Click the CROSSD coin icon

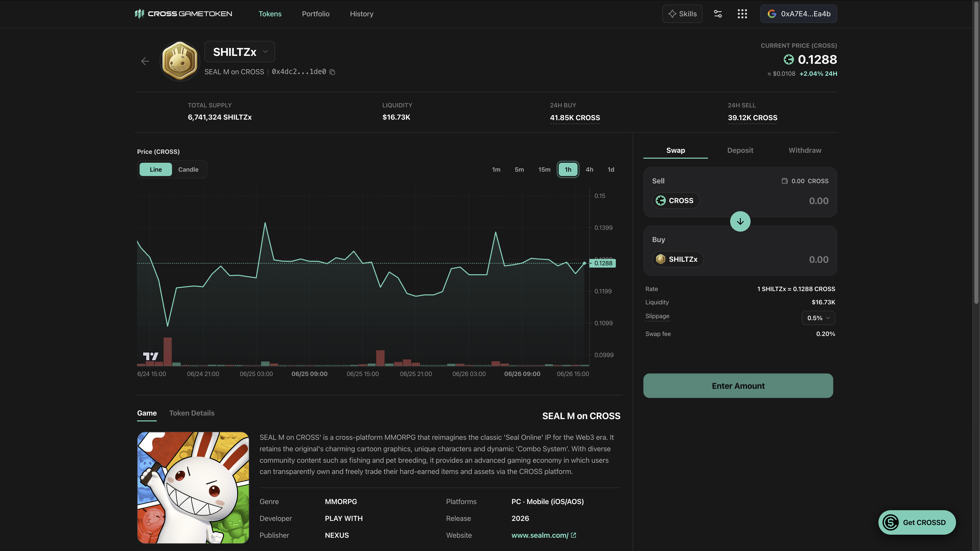coord(890,522)
